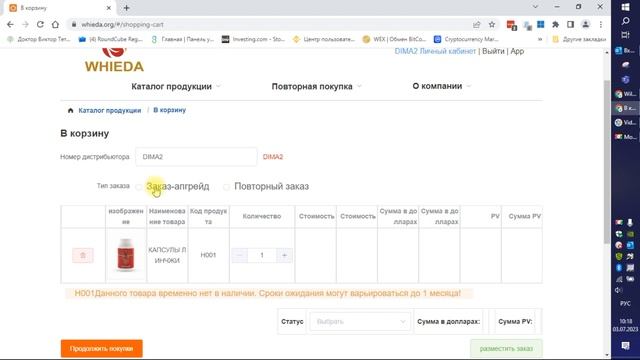Open Главная Панель bookmark
The height and width of the screenshot is (360, 640).
click(182, 39)
